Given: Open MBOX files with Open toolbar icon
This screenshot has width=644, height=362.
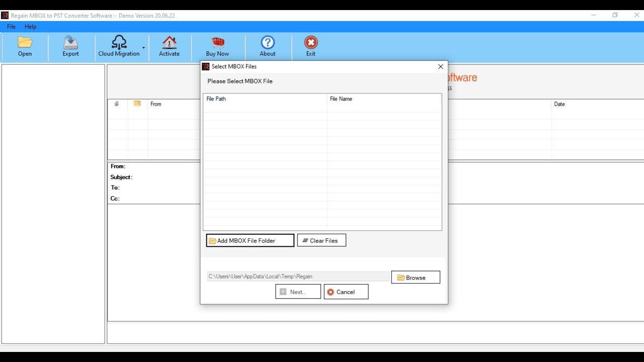Looking at the screenshot, I should click(25, 42).
